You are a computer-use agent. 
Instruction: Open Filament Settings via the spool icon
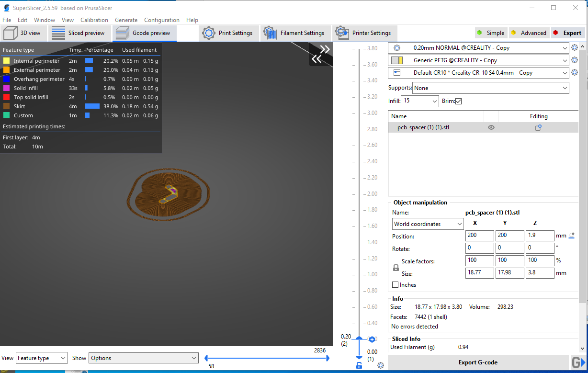click(271, 33)
